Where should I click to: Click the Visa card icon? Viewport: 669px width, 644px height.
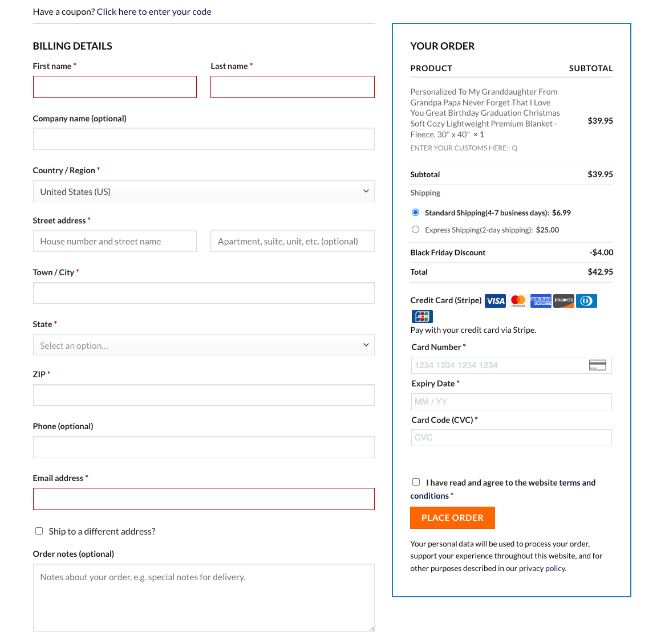[495, 301]
